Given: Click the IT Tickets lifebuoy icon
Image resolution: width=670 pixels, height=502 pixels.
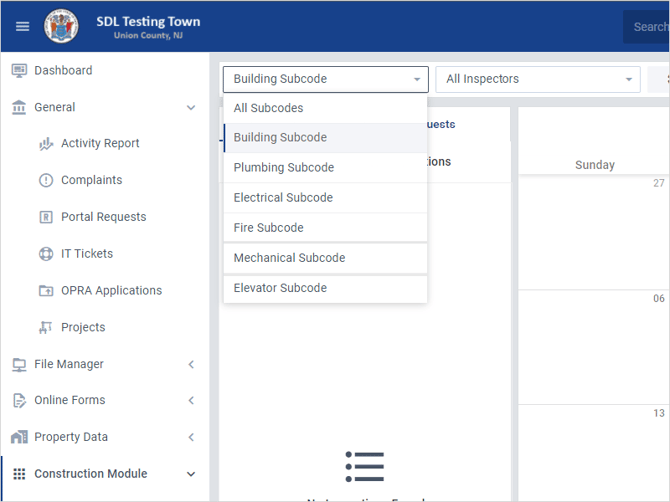Looking at the screenshot, I should 46,254.
